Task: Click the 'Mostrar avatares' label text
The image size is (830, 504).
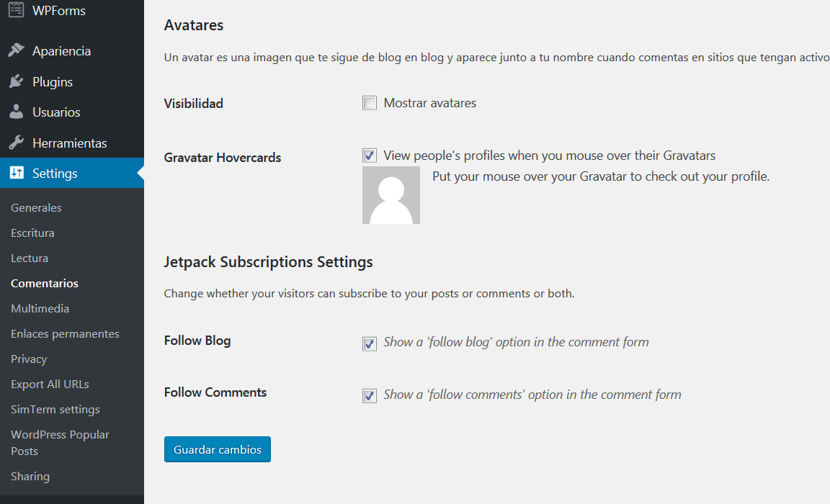Action: click(430, 103)
